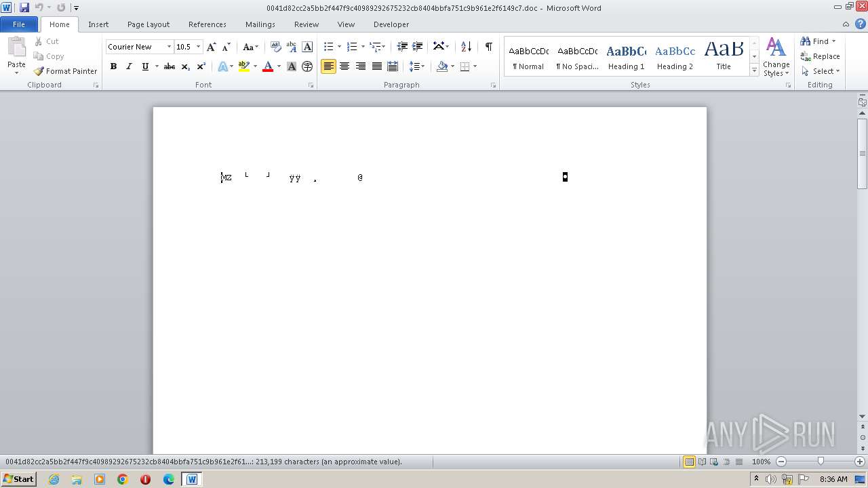Align text left
This screenshot has width=868, height=488.
[328, 66]
